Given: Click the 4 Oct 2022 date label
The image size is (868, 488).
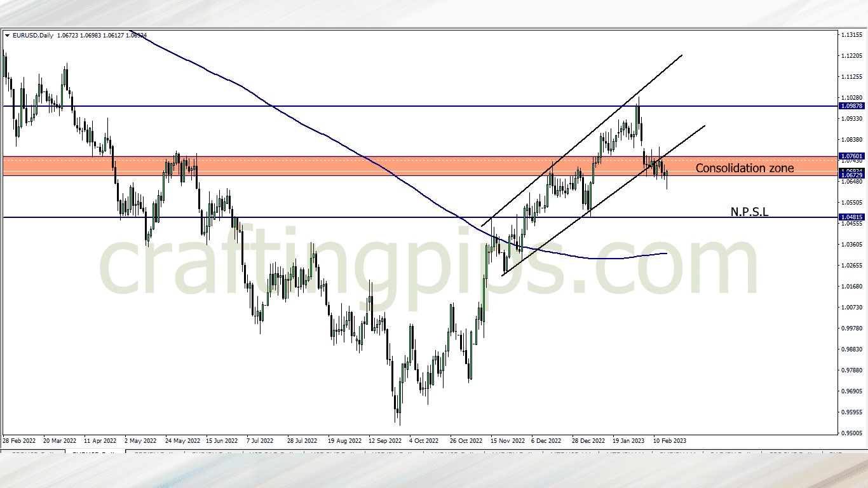Looking at the screenshot, I should [x=424, y=440].
